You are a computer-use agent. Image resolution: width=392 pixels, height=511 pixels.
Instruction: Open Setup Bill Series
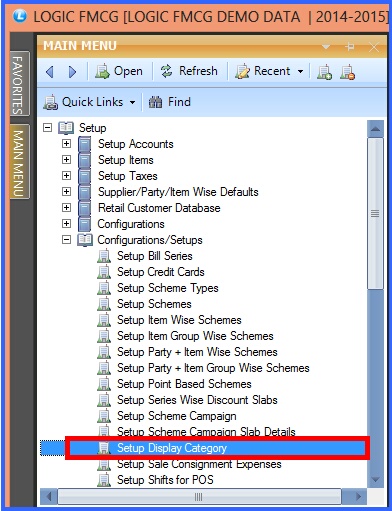[x=155, y=256]
